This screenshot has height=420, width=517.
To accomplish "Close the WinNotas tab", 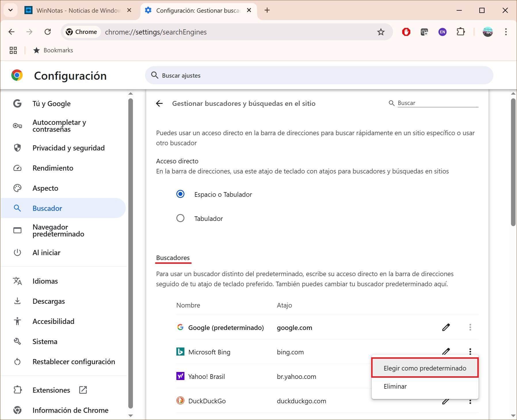I will [129, 10].
